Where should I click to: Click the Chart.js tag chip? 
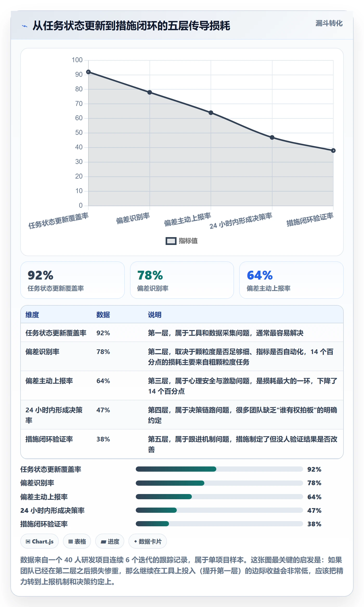[x=40, y=541]
